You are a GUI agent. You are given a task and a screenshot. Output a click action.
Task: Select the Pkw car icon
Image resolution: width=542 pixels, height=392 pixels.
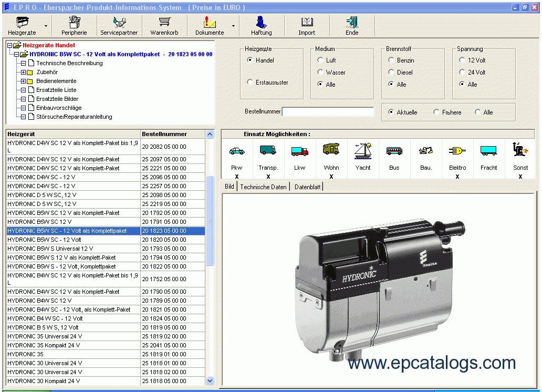coord(237,151)
